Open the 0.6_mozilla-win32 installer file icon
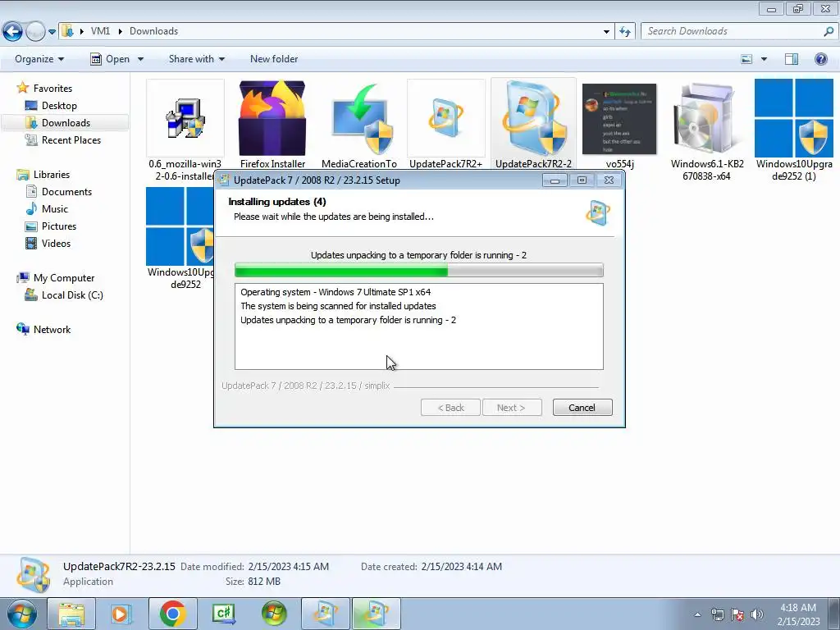 pyautogui.click(x=185, y=118)
